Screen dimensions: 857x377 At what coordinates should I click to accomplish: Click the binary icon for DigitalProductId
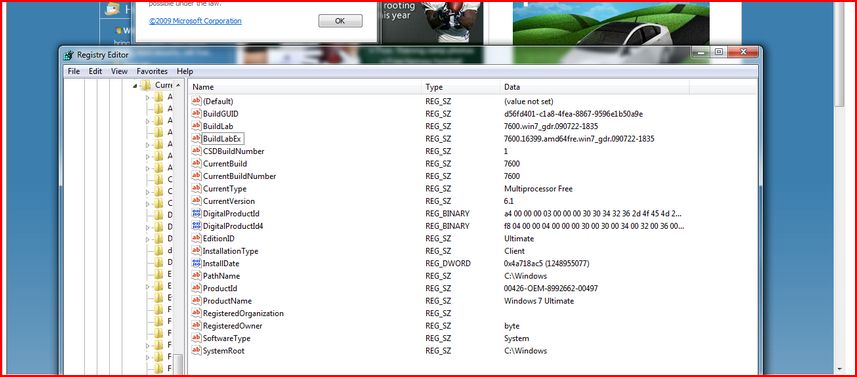coord(197,214)
